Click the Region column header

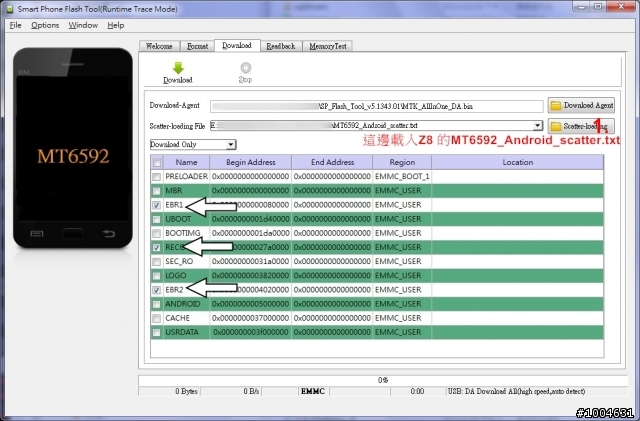point(402,163)
